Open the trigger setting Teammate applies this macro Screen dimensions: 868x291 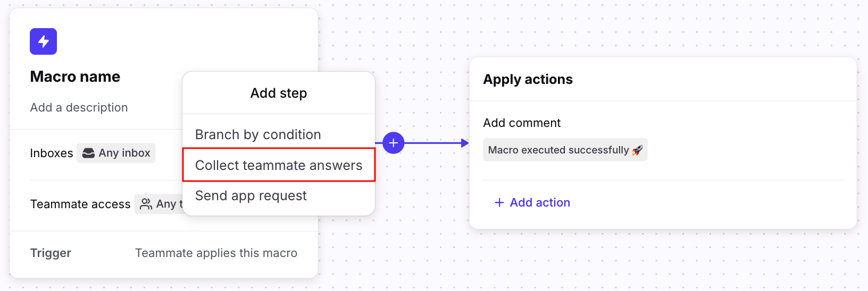(x=216, y=253)
